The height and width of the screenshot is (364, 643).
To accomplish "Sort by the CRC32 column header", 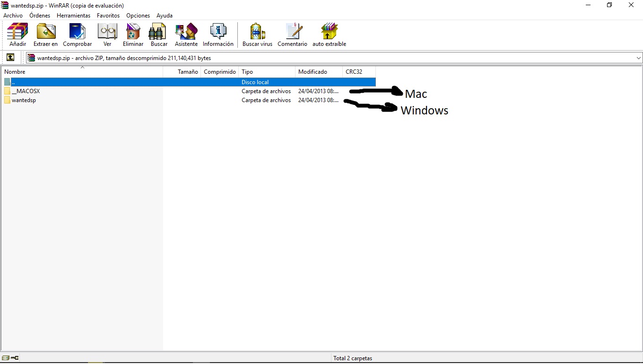I will tap(359, 72).
